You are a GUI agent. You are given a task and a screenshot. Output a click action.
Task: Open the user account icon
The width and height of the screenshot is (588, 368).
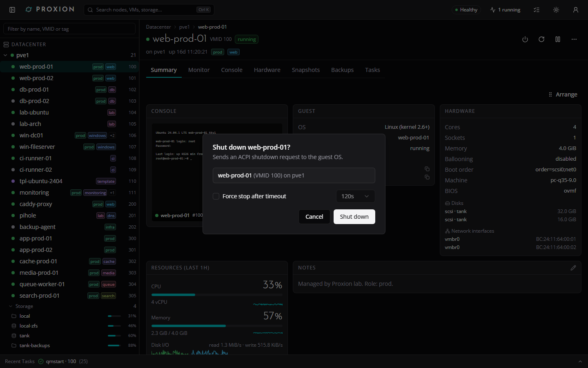(576, 10)
